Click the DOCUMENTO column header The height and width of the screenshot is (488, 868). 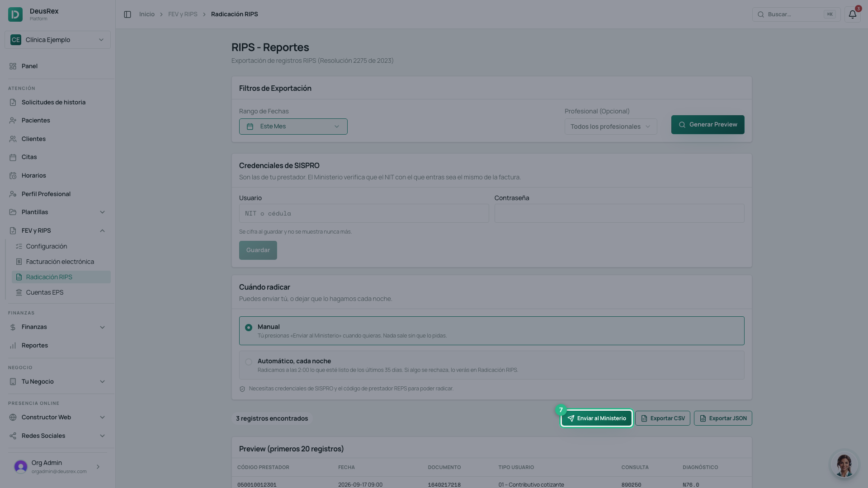click(444, 468)
